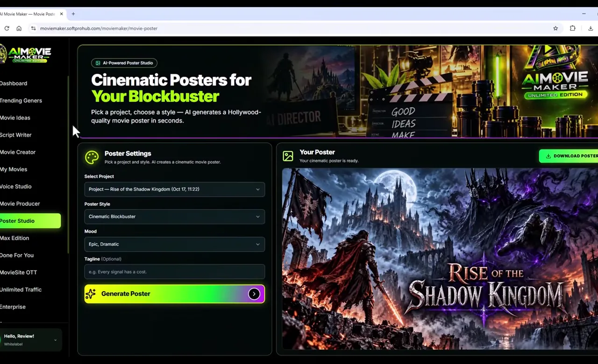Open Movie Producer from the sidebar
This screenshot has width=598, height=364.
(x=20, y=204)
